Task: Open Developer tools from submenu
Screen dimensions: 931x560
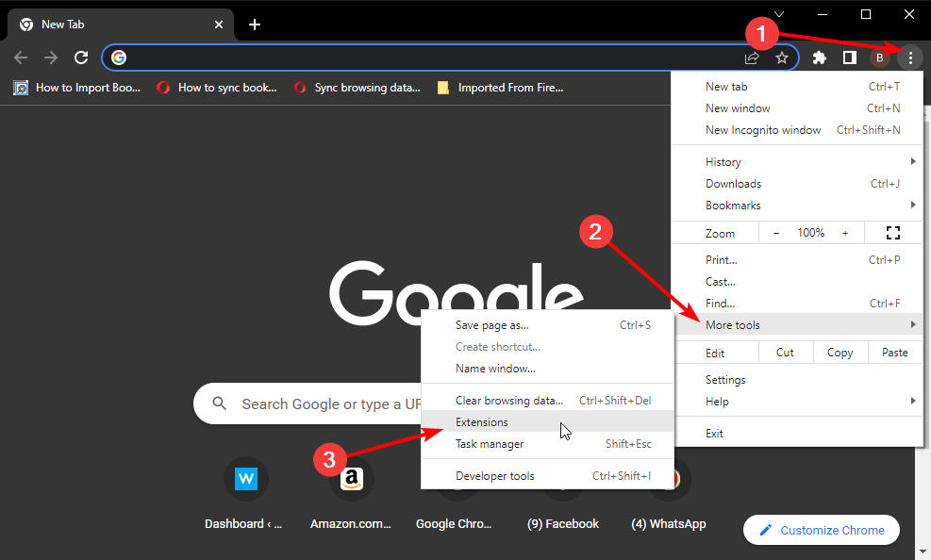Action: [x=547, y=476]
